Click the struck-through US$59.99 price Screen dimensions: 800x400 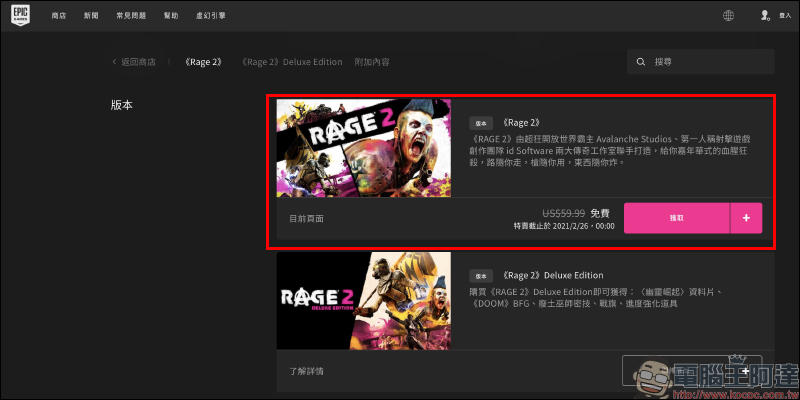(563, 213)
